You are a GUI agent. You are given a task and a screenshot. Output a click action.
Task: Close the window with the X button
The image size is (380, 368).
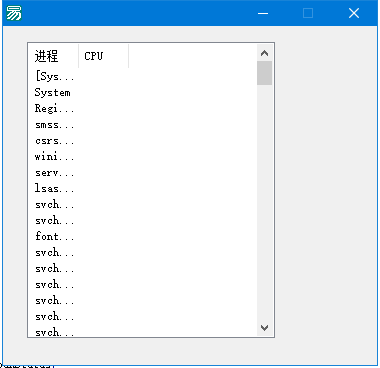[354, 13]
